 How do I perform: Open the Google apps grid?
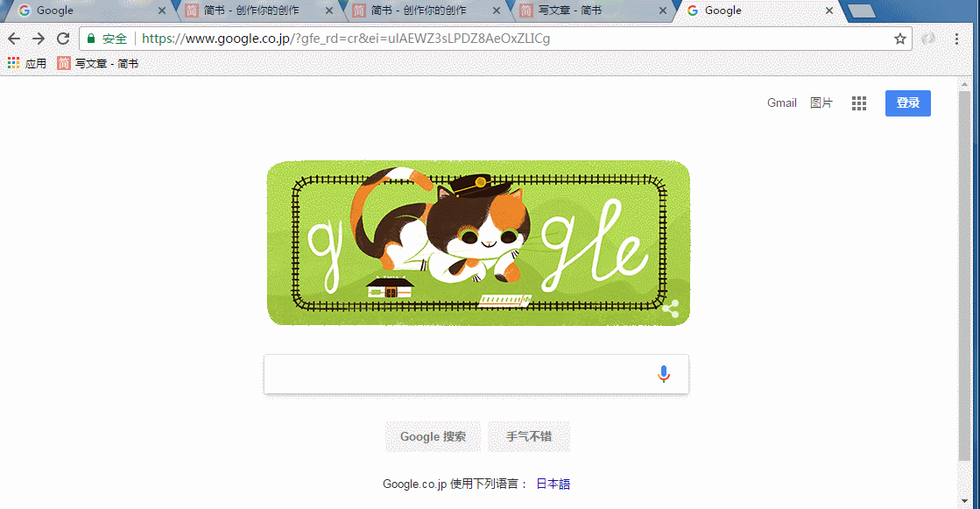[x=859, y=103]
